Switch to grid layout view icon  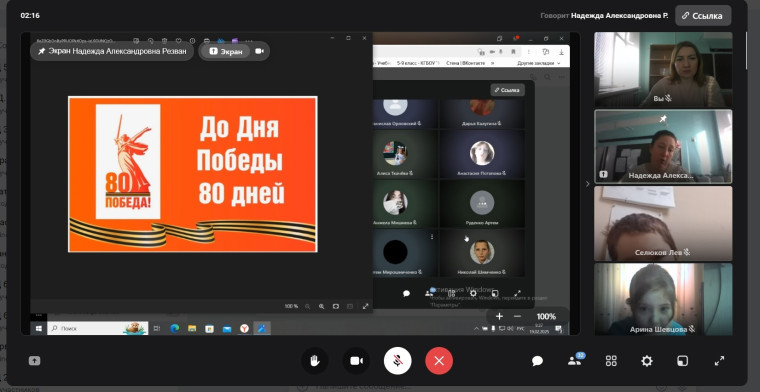(611, 361)
